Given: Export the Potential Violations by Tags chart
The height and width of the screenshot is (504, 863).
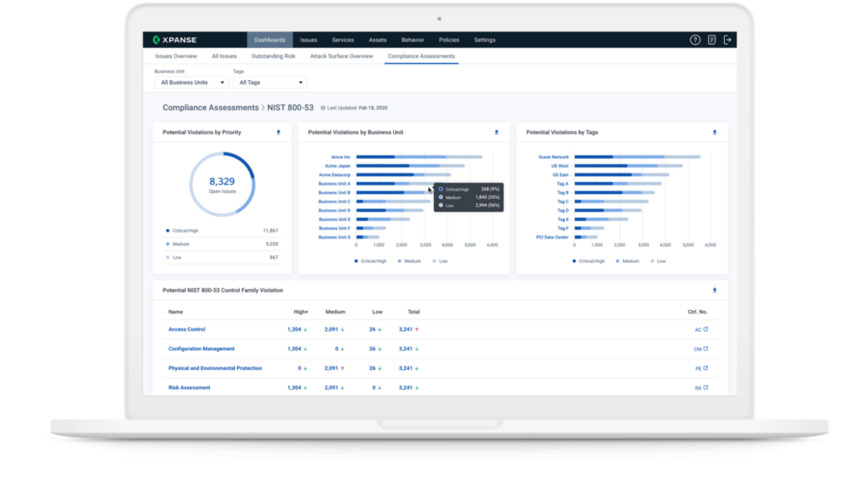Looking at the screenshot, I should tap(714, 132).
